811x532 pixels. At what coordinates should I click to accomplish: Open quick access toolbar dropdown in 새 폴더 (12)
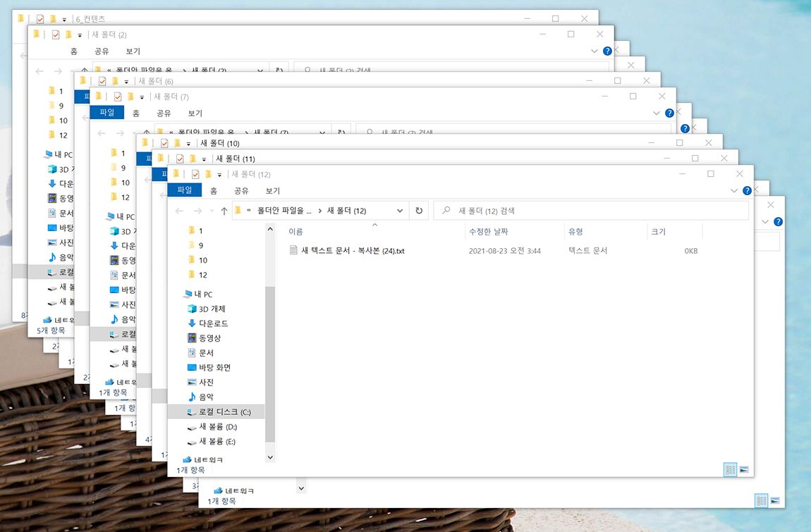(219, 175)
